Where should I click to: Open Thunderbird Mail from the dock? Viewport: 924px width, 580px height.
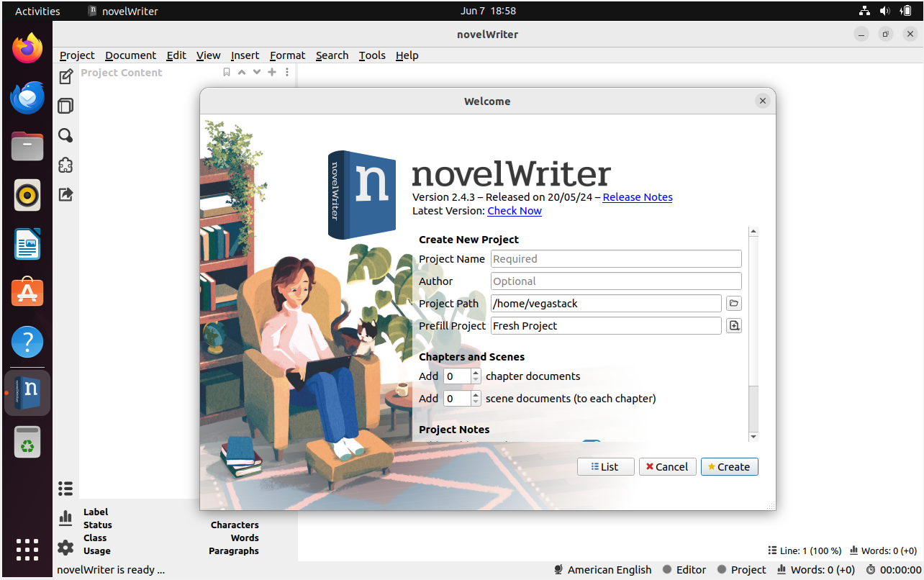[x=27, y=98]
